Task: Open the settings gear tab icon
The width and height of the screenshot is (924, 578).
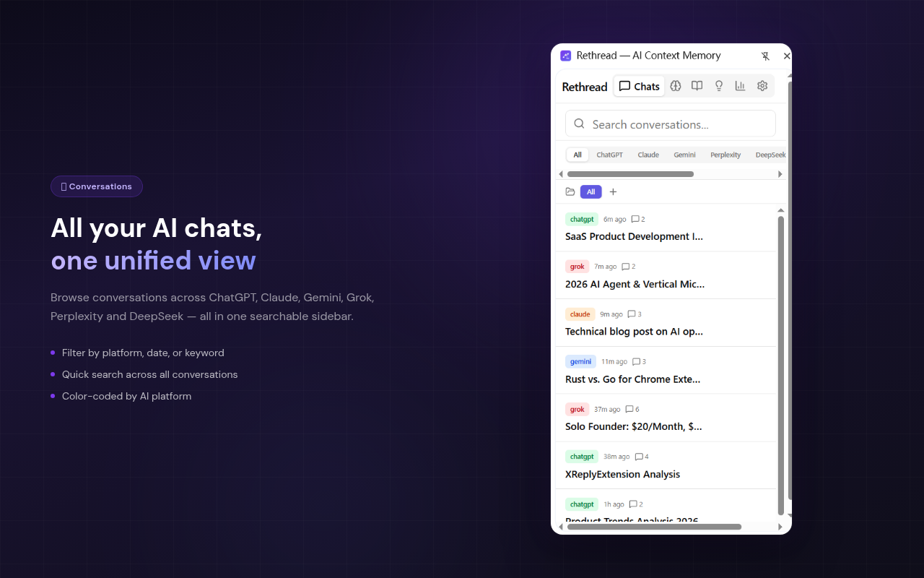Action: click(762, 86)
